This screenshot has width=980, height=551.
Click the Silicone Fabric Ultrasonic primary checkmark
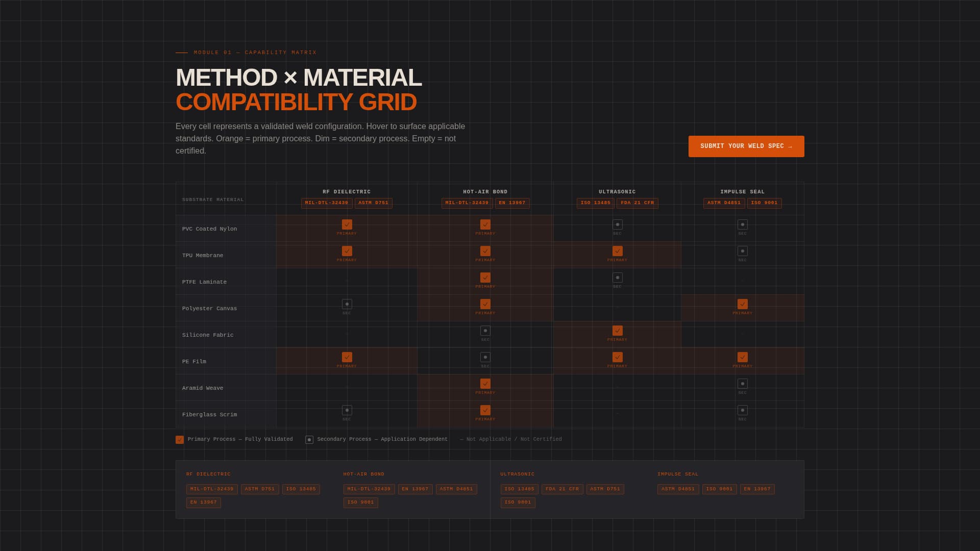point(617,331)
